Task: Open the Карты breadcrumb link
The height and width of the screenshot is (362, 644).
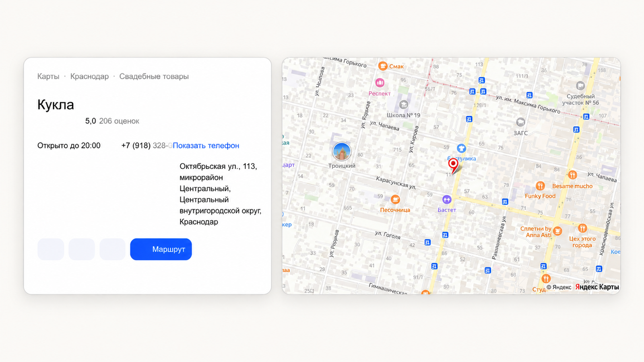Action: tap(48, 76)
